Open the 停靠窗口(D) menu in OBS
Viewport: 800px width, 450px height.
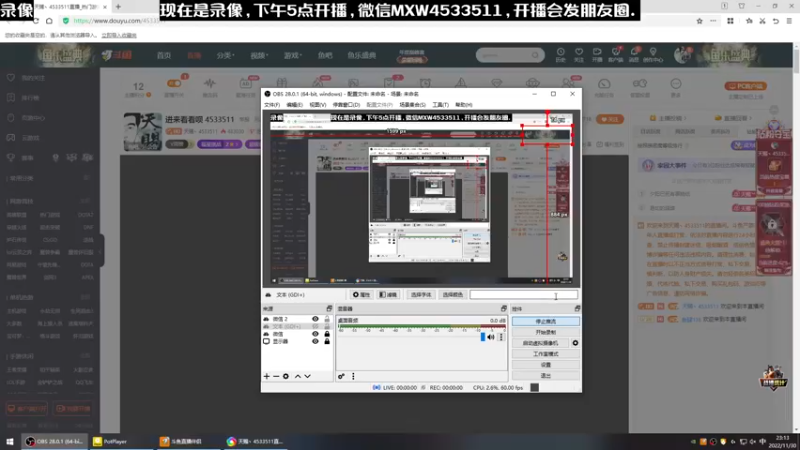pos(346,105)
